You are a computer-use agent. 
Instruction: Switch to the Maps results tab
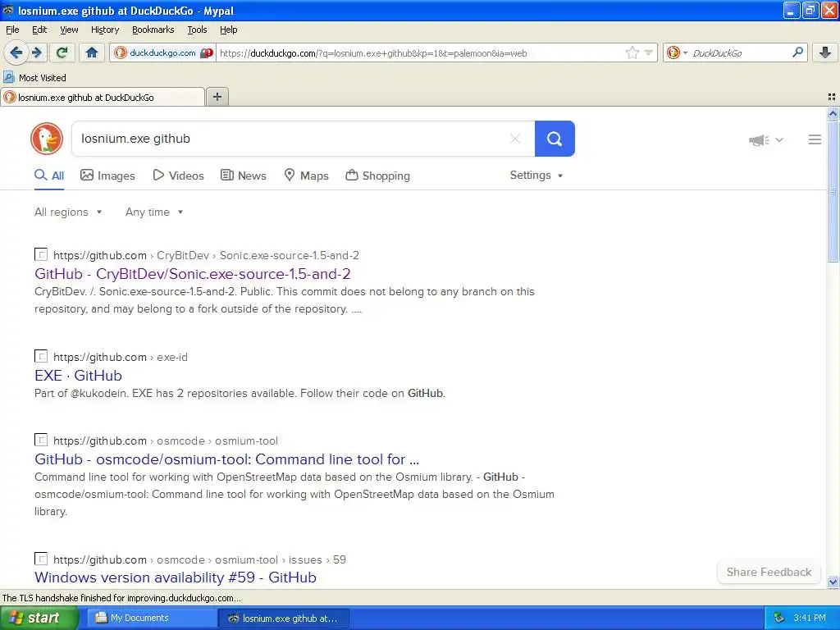point(306,176)
